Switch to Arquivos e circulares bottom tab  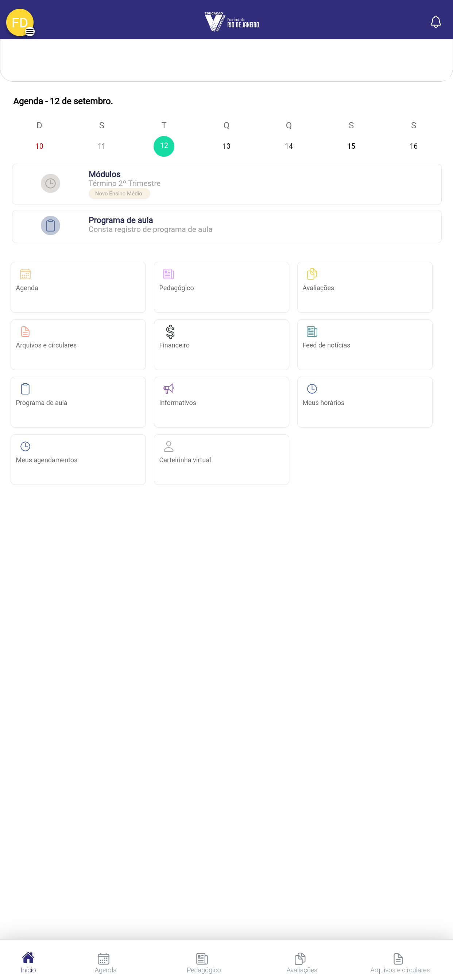pyautogui.click(x=400, y=962)
